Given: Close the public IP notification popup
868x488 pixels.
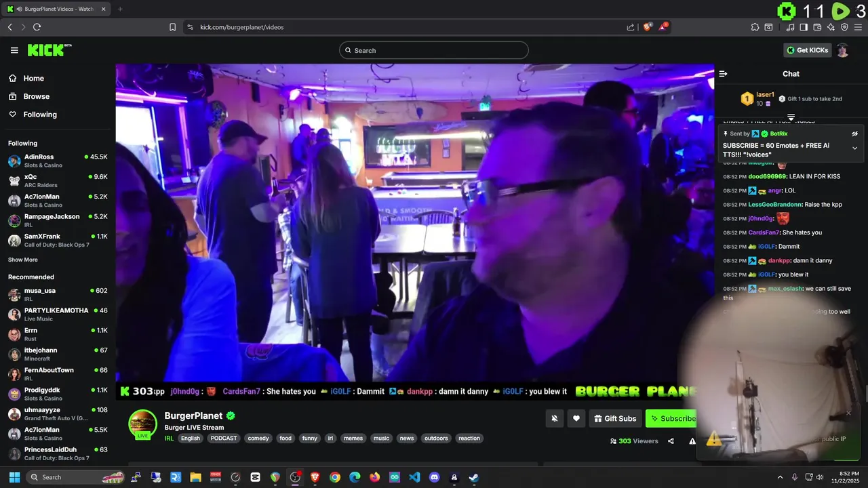Looking at the screenshot, I should click(848, 413).
